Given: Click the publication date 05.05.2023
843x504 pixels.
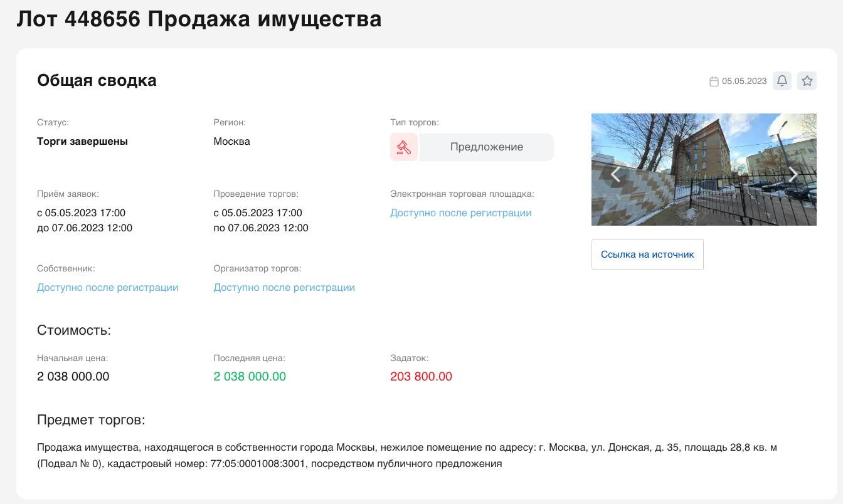Looking at the screenshot, I should click(744, 81).
